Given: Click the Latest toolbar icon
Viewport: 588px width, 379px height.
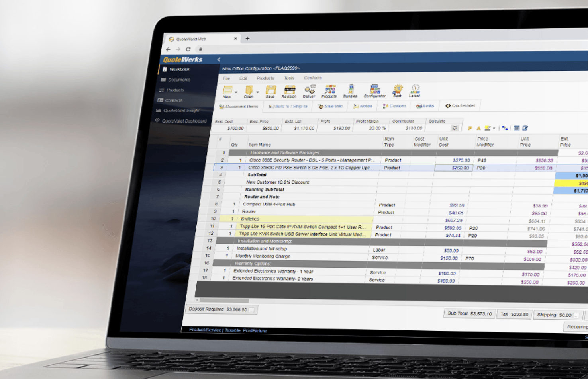Looking at the screenshot, I should [x=415, y=91].
